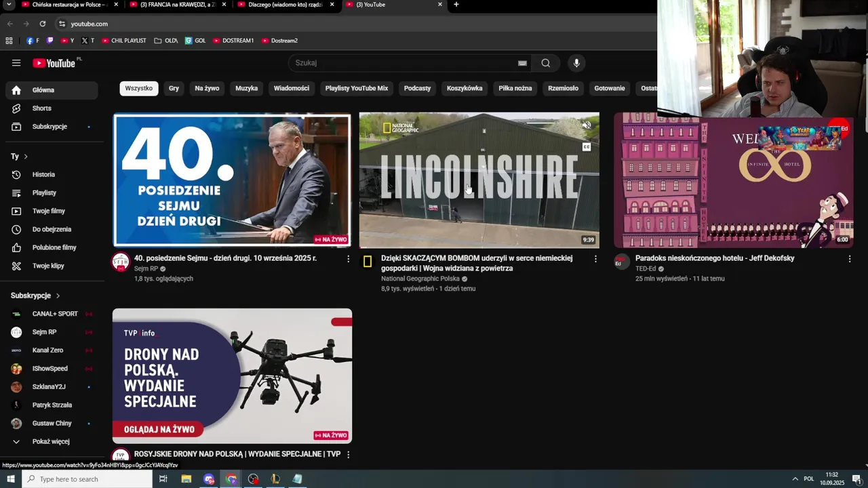This screenshot has width=868, height=488.
Task: Open video title Paradoks nieskończonego hotelu
Action: (715, 258)
